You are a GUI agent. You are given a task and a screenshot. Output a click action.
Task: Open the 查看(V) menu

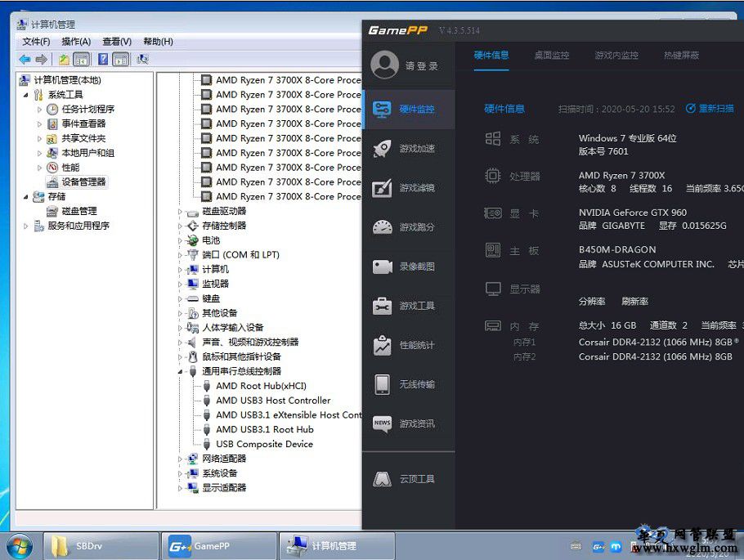(117, 42)
